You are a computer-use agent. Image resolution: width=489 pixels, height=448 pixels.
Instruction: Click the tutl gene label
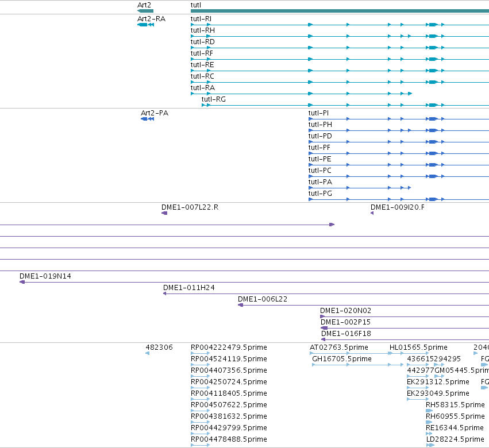tap(196, 5)
